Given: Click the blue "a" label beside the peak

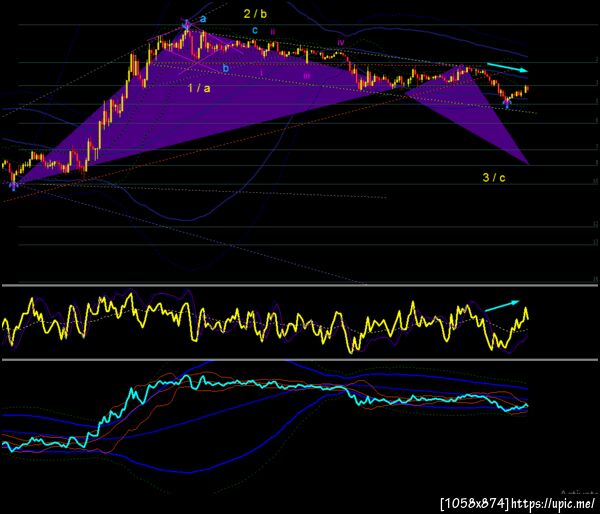Looking at the screenshot, I should (203, 18).
